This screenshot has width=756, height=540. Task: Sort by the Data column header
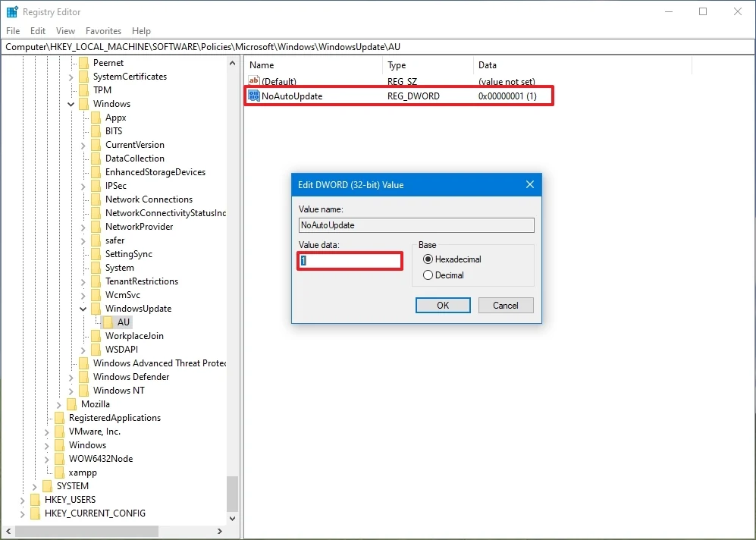[582, 65]
